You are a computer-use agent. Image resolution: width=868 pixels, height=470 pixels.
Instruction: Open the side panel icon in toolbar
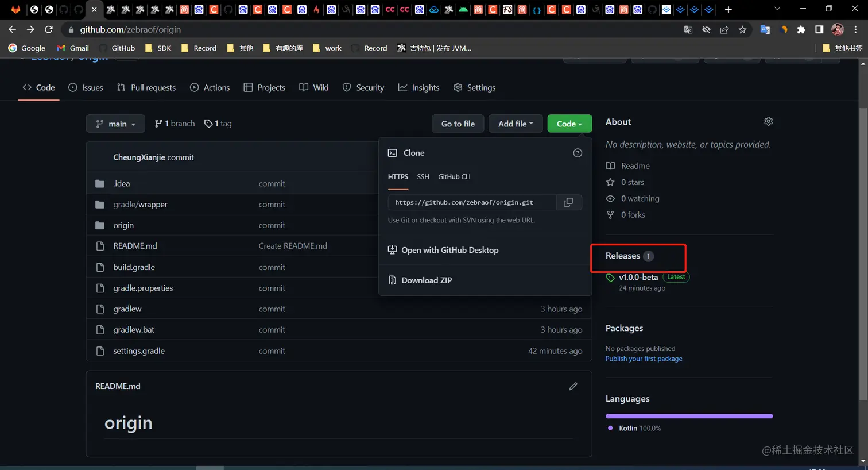tap(819, 29)
